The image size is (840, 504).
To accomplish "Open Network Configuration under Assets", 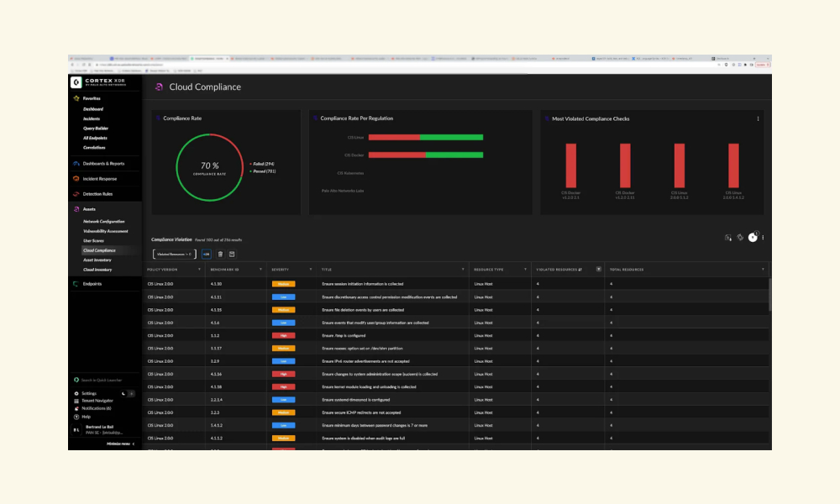I will (x=104, y=222).
